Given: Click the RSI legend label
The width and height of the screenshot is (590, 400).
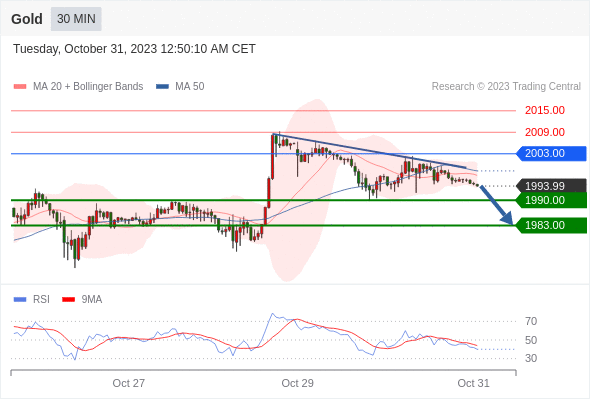Looking at the screenshot, I should coord(41,300).
